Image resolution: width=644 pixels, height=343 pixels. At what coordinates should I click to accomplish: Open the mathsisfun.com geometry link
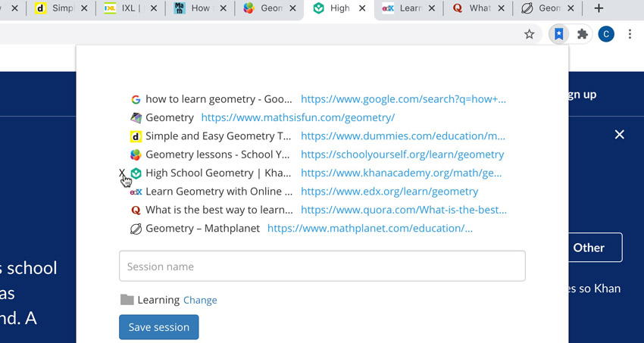point(298,118)
